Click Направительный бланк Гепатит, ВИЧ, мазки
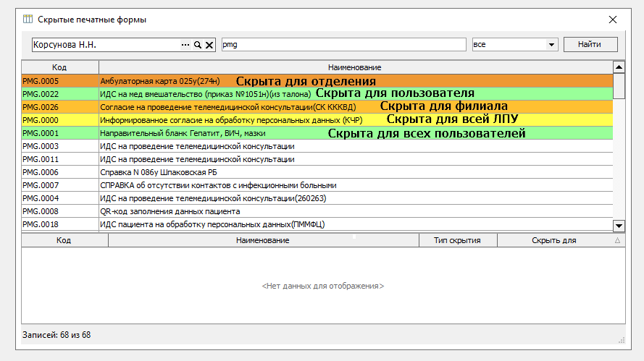This screenshot has width=644, height=361. point(183,133)
